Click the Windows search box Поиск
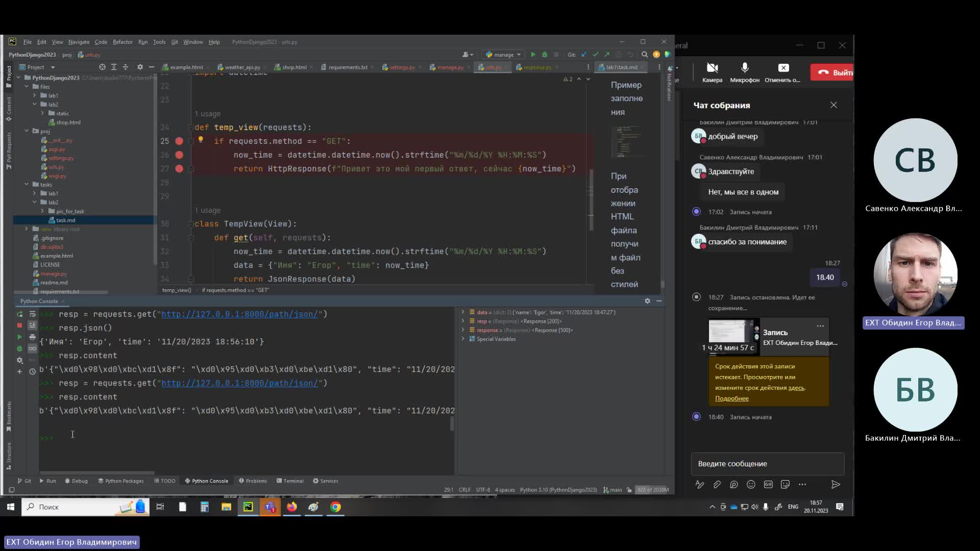This screenshot has width=980, height=551. point(85,507)
